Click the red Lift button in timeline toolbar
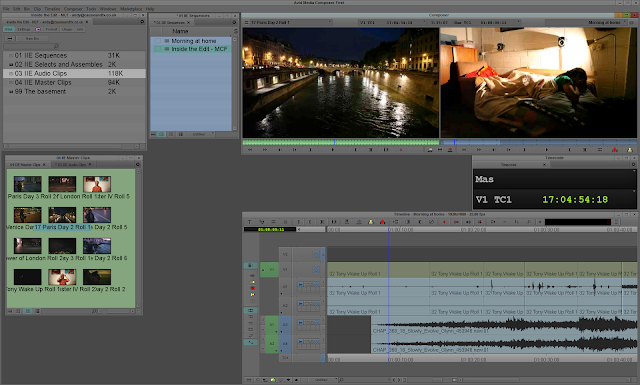Image resolution: width=640 pixels, height=385 pixels. click(382, 222)
